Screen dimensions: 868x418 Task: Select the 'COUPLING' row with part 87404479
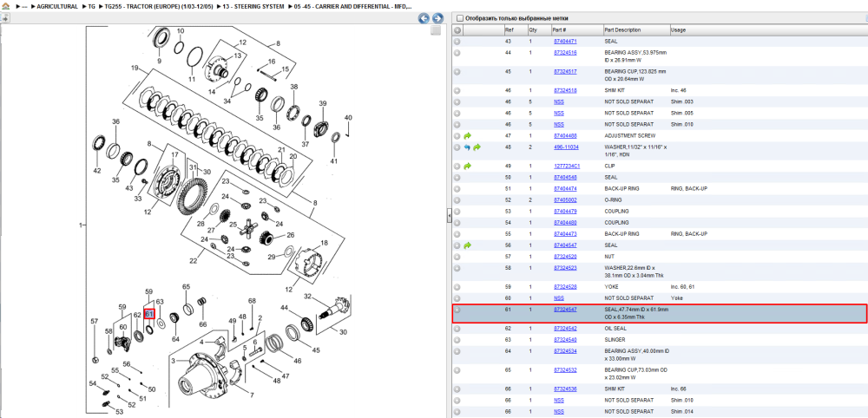point(660,212)
